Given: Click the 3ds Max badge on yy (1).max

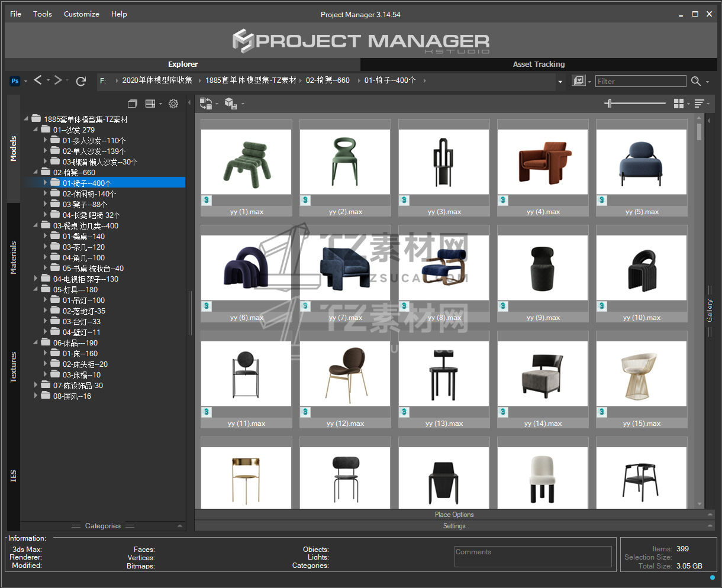Looking at the screenshot, I should tap(207, 200).
